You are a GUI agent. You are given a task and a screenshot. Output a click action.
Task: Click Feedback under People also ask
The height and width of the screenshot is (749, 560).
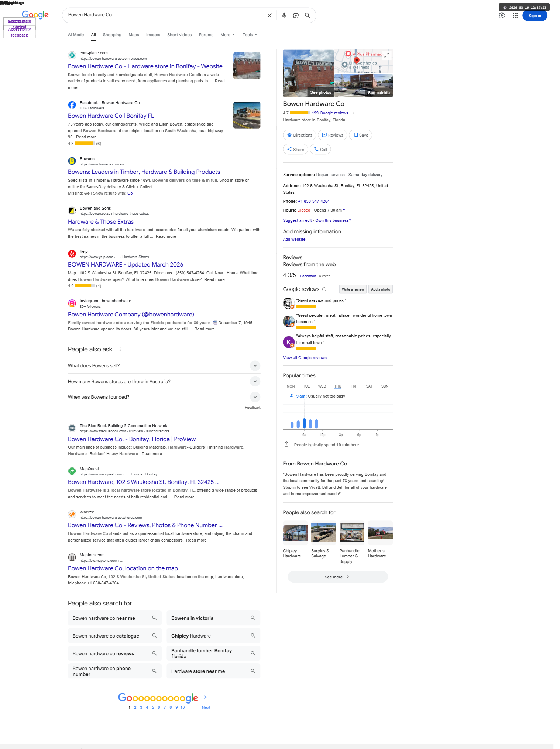pos(252,408)
